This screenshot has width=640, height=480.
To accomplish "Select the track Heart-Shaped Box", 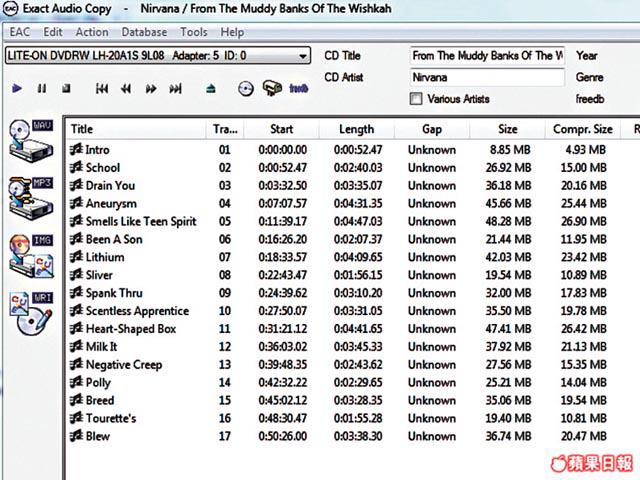I will 131,329.
